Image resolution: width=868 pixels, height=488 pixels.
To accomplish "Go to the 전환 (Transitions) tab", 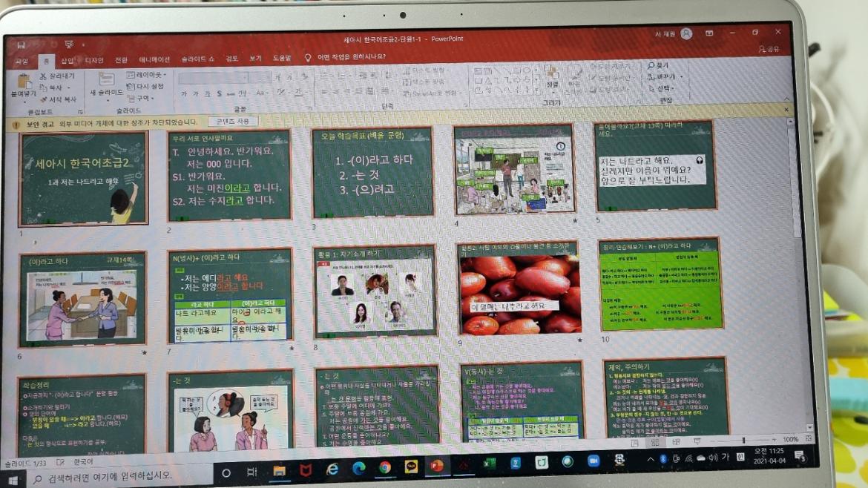I will pos(121,60).
